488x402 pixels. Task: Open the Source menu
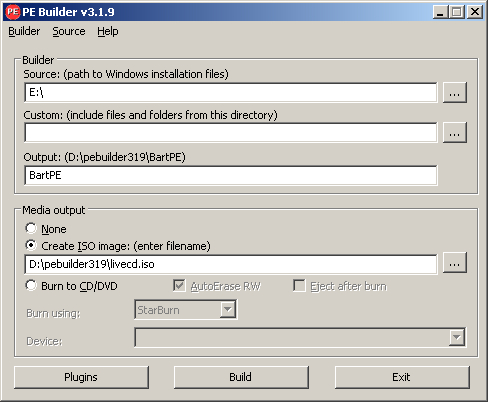[69, 31]
